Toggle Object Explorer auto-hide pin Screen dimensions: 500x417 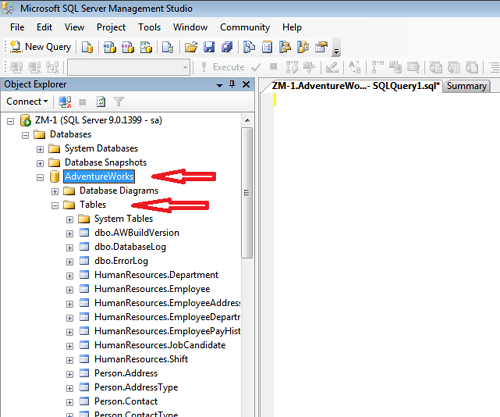[232, 84]
